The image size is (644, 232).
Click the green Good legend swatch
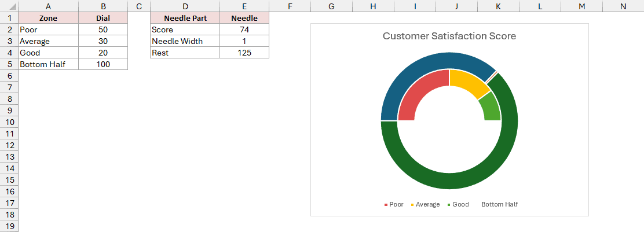click(x=448, y=205)
